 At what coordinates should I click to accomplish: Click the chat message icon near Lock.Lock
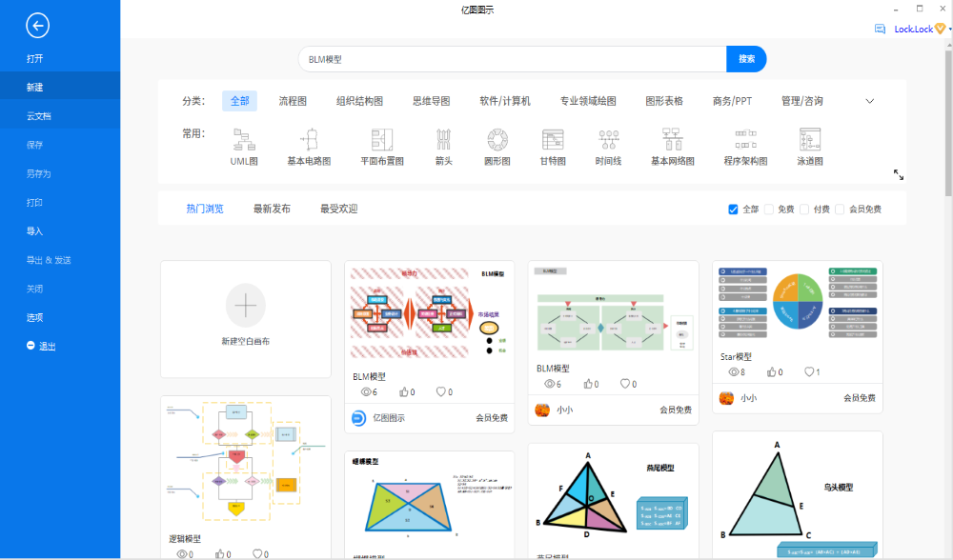tap(880, 29)
